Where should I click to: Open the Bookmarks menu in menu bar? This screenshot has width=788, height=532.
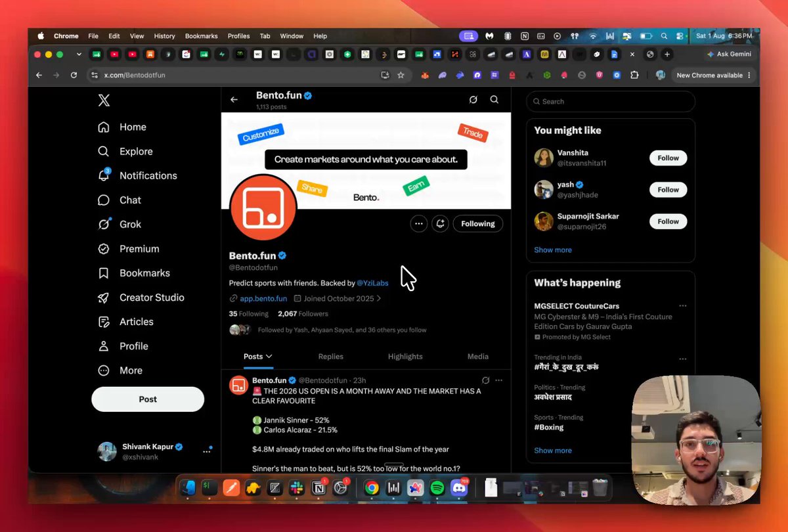(x=201, y=36)
